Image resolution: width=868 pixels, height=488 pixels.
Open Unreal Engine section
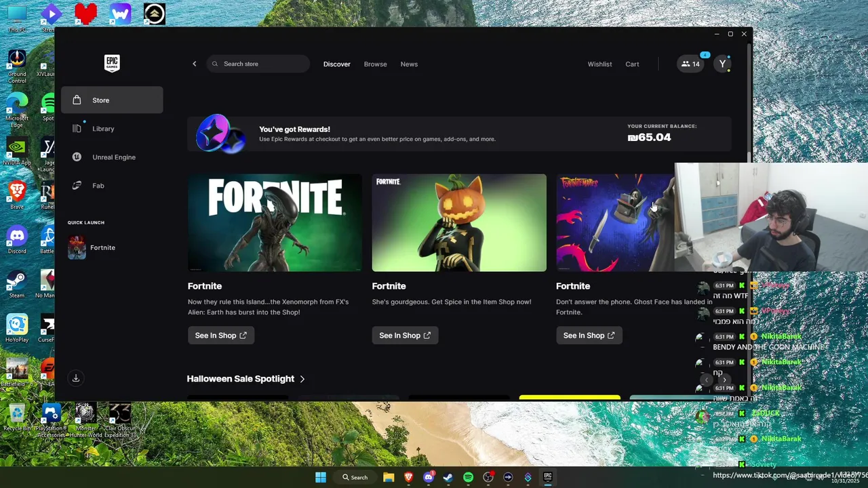112,157
